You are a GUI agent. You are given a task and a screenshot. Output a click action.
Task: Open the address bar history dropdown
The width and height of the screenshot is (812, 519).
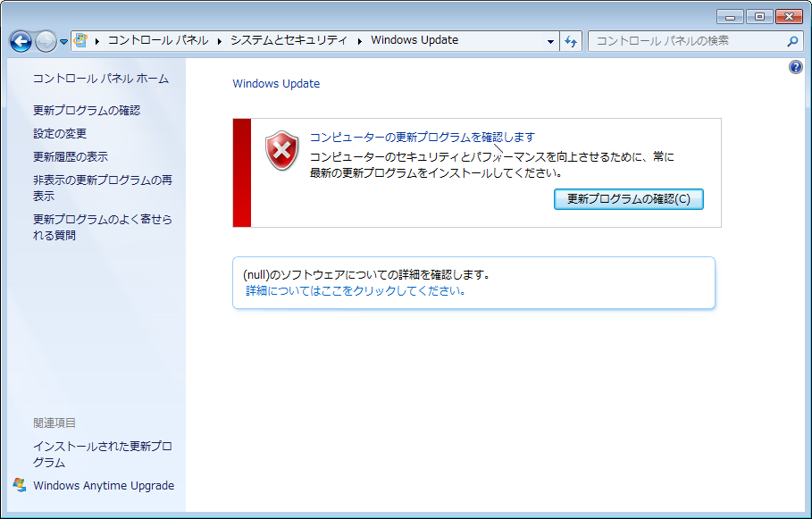pos(550,41)
